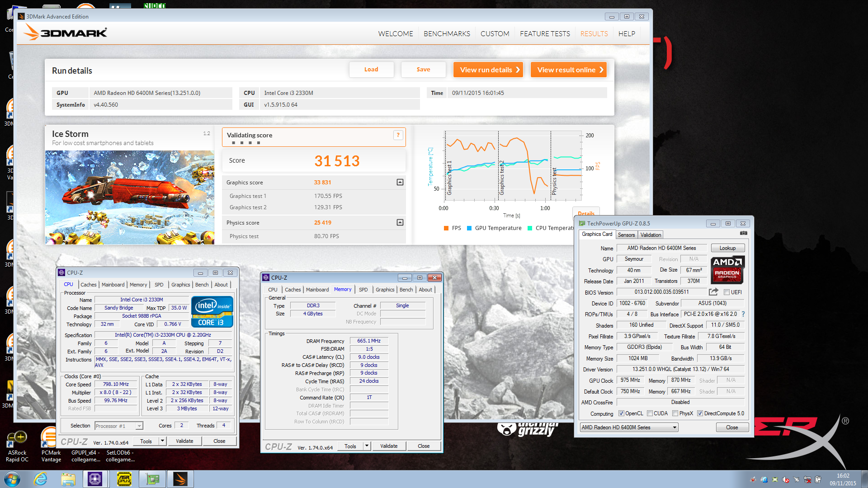Image resolution: width=868 pixels, height=488 pixels.
Task: Click View run details button
Action: tap(488, 70)
